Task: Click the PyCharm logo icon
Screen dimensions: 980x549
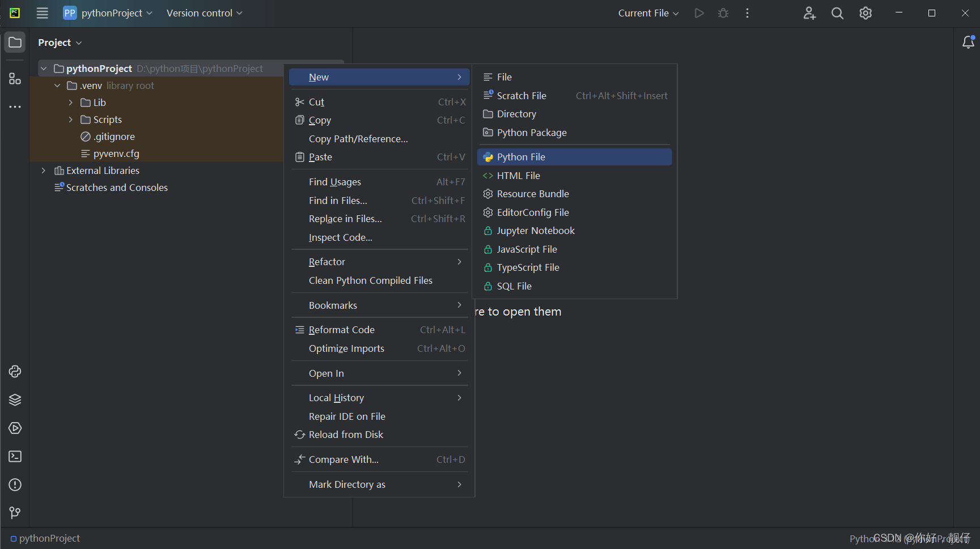Action: (15, 13)
